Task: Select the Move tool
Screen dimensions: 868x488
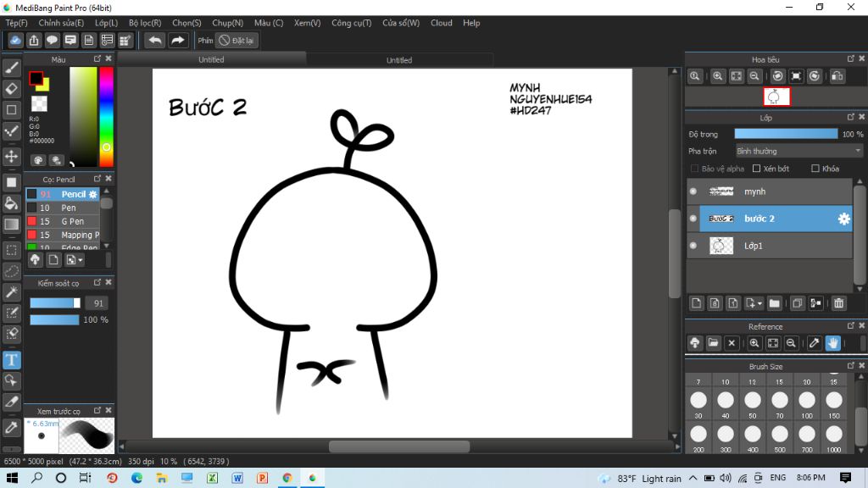Action: tap(12, 156)
